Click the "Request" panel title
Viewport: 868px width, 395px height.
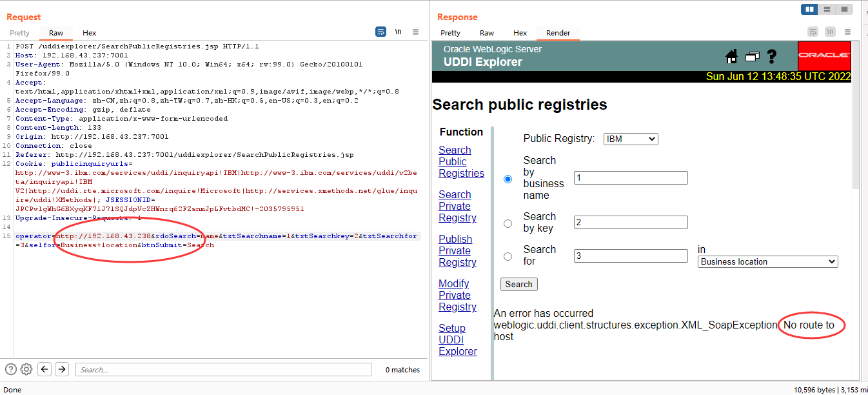24,17
